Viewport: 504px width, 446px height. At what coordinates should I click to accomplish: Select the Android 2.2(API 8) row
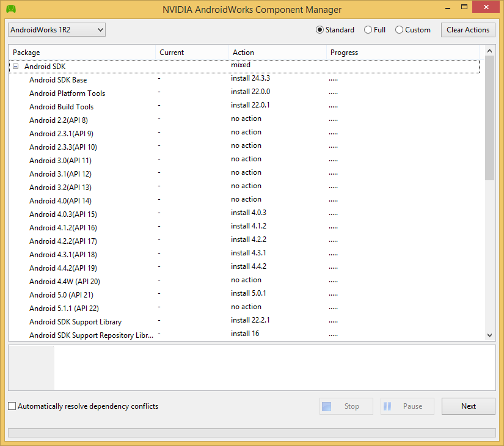tap(244, 120)
